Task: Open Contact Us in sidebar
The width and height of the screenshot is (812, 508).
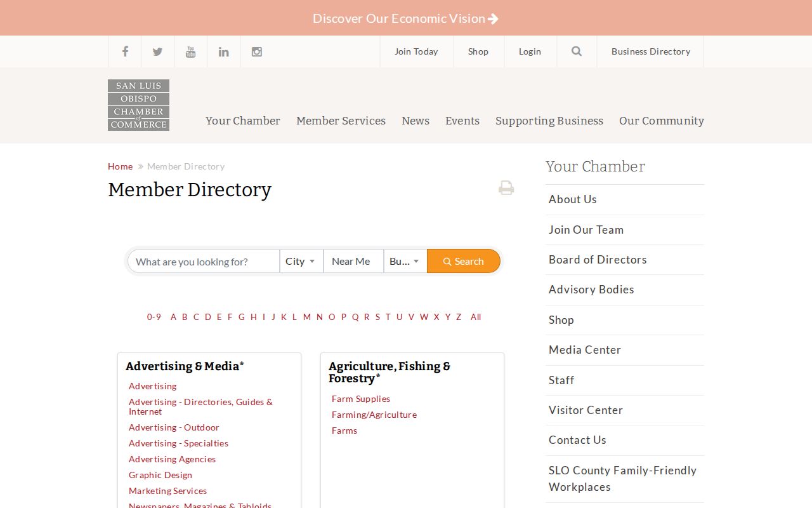Action: coord(625,440)
